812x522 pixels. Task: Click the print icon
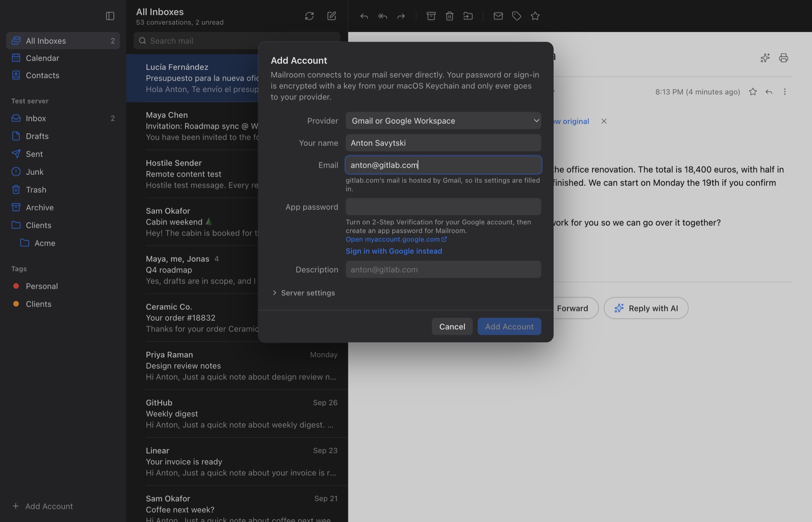pos(784,58)
